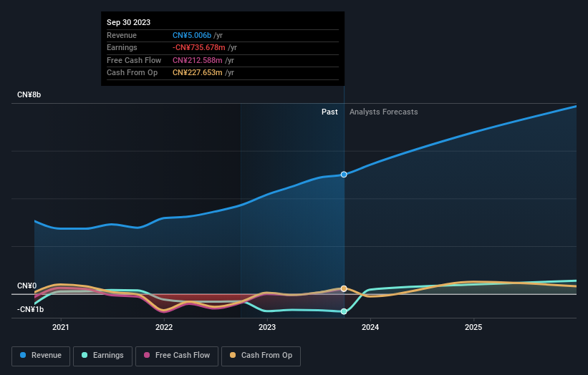Click the -CN¥735.678m earnings value
This screenshot has width=588, height=375.
point(199,47)
